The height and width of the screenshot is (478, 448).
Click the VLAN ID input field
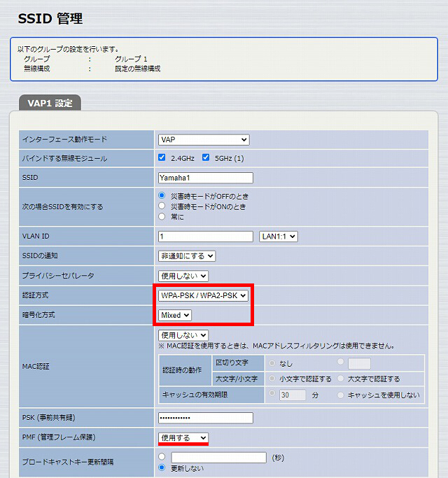206,237
